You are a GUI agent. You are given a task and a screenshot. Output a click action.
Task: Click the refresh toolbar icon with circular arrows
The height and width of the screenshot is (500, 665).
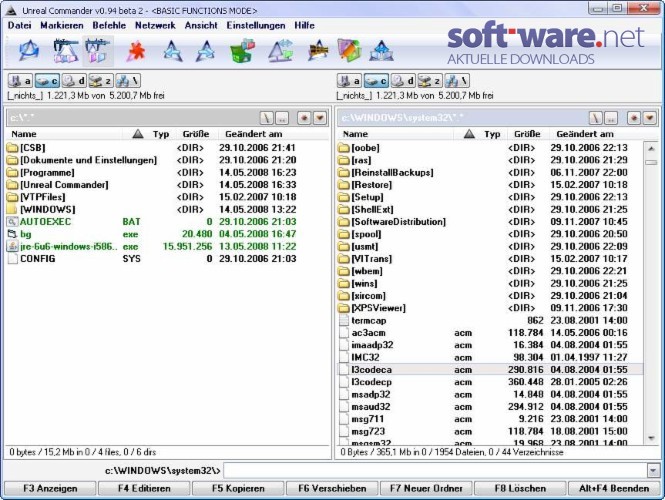coord(29,51)
